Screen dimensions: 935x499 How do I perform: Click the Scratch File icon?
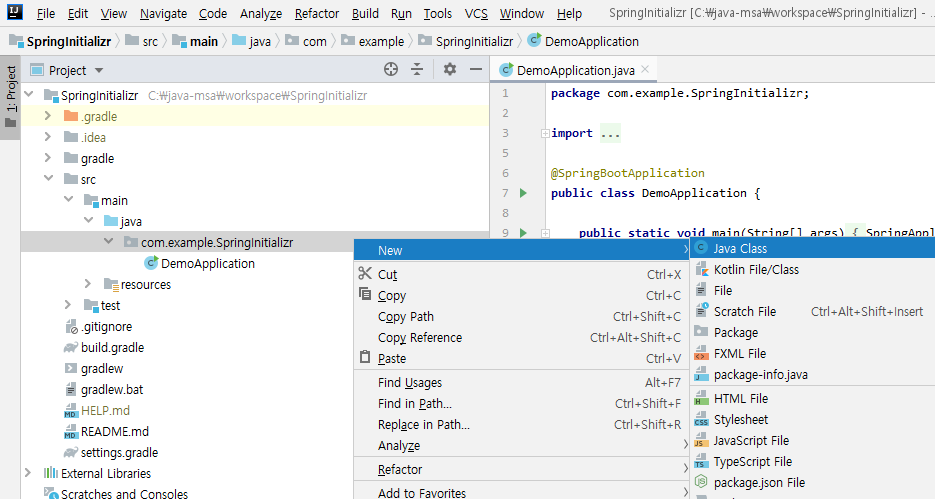tap(701, 311)
